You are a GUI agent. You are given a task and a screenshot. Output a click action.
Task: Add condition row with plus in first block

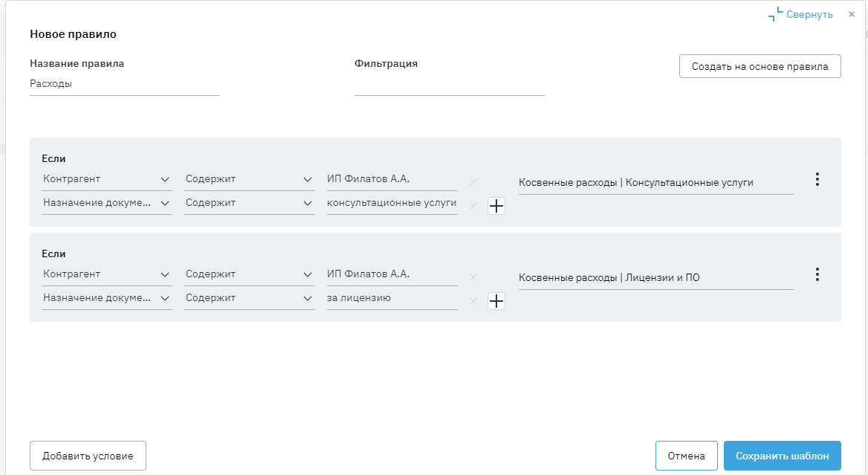(x=496, y=206)
